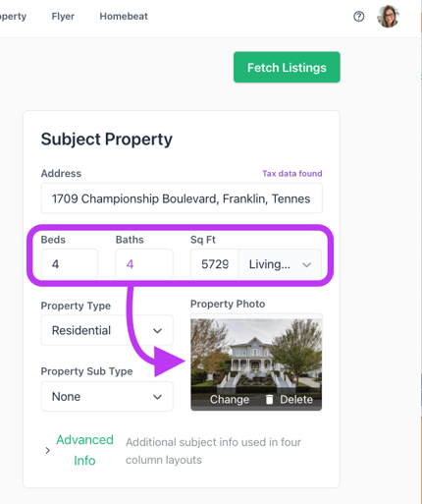Open the Property Sub Type dropdown

click(x=107, y=397)
